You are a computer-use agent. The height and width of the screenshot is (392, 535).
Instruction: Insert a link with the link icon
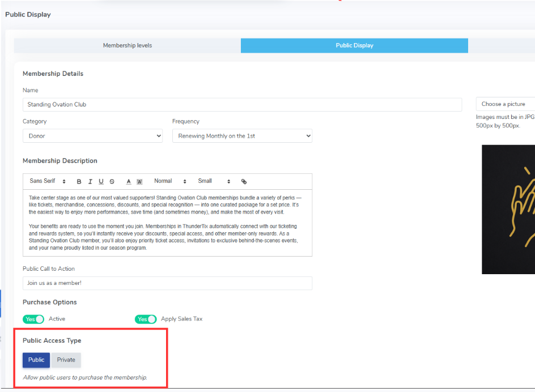(244, 181)
